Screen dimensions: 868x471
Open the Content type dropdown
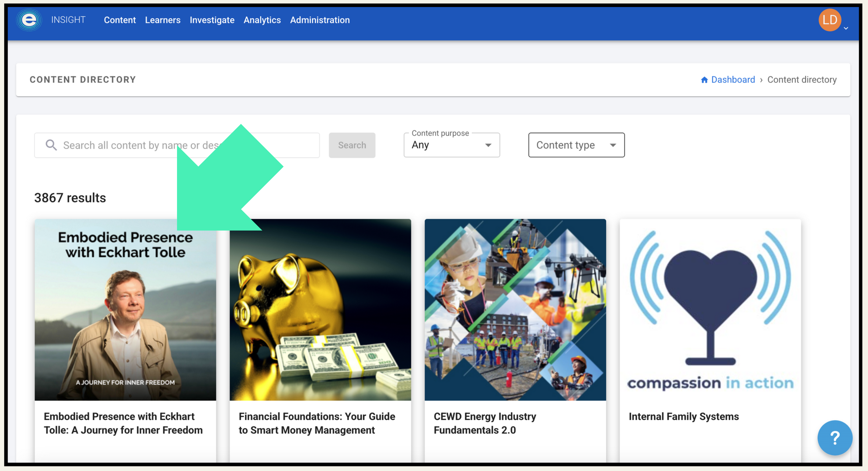[x=576, y=145]
